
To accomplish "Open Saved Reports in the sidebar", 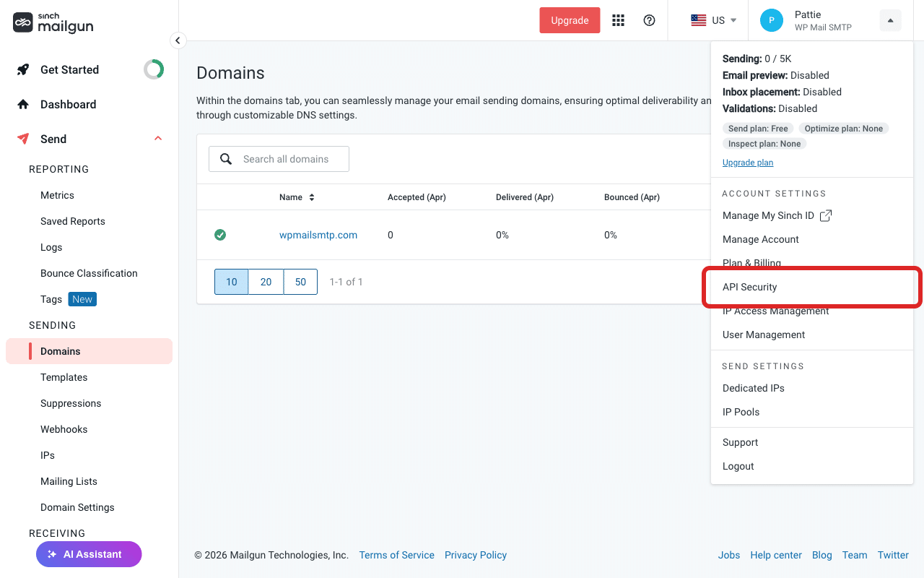I will (73, 221).
